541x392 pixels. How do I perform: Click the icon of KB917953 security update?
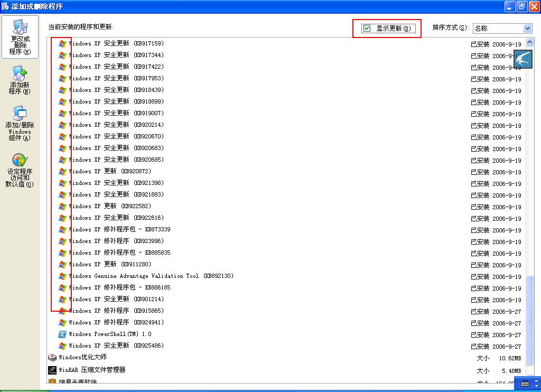[x=62, y=79]
